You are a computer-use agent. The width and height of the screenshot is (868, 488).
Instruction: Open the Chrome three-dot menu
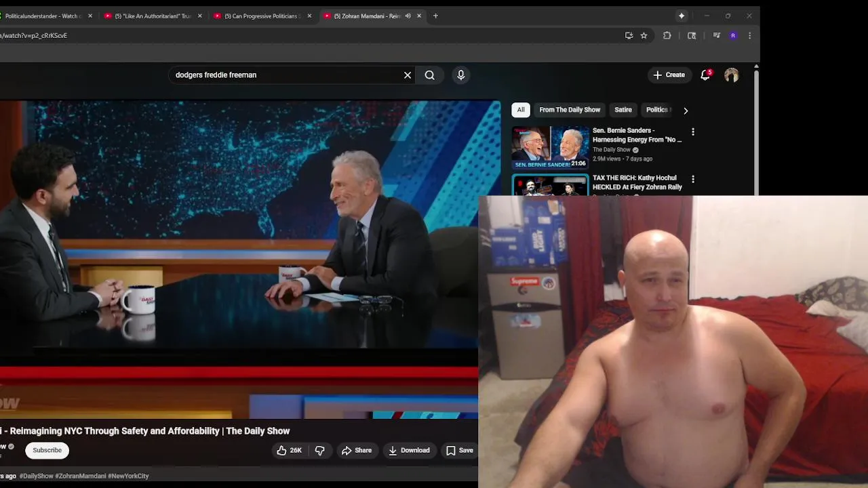pos(749,36)
